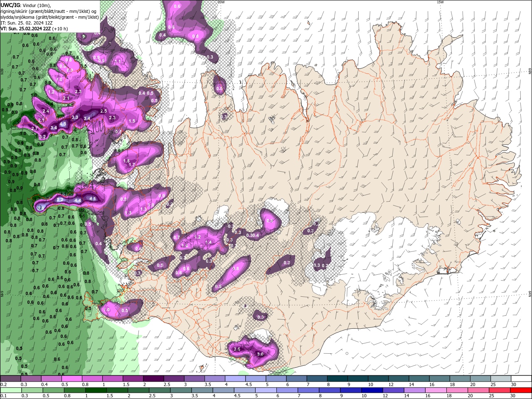Click the bright red 30 swatch in the rain legend

point(521,390)
